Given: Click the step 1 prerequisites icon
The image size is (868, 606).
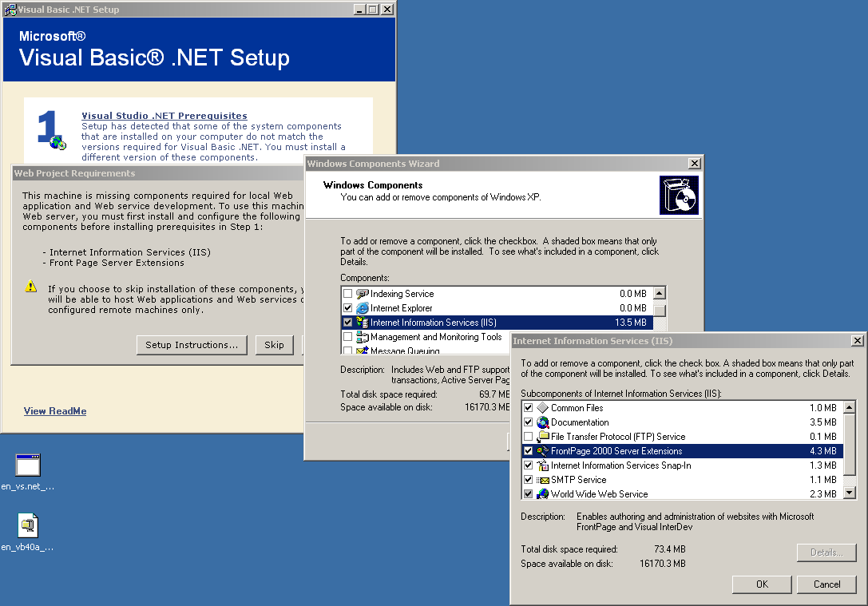Looking at the screenshot, I should [51, 131].
